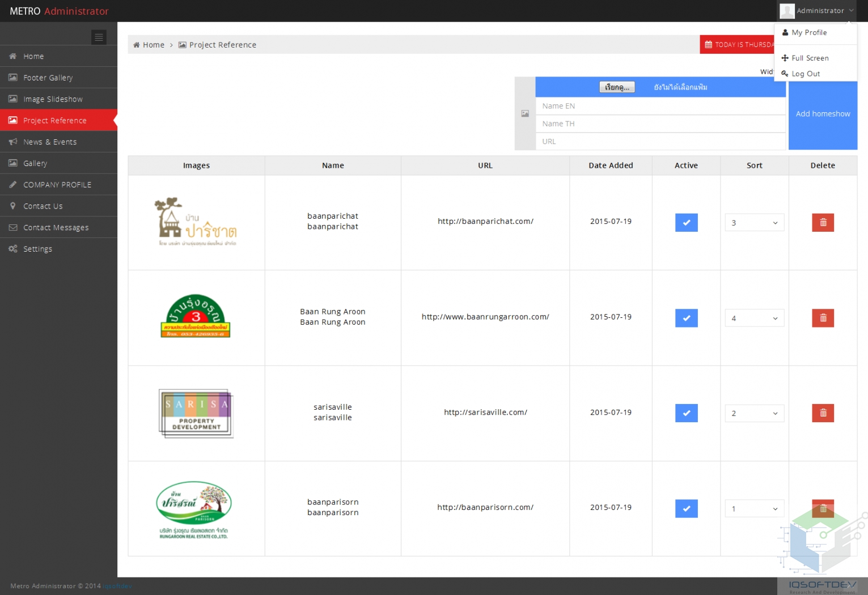The height and width of the screenshot is (595, 868).
Task: Click the administrator avatar icon
Action: pyautogui.click(x=787, y=11)
